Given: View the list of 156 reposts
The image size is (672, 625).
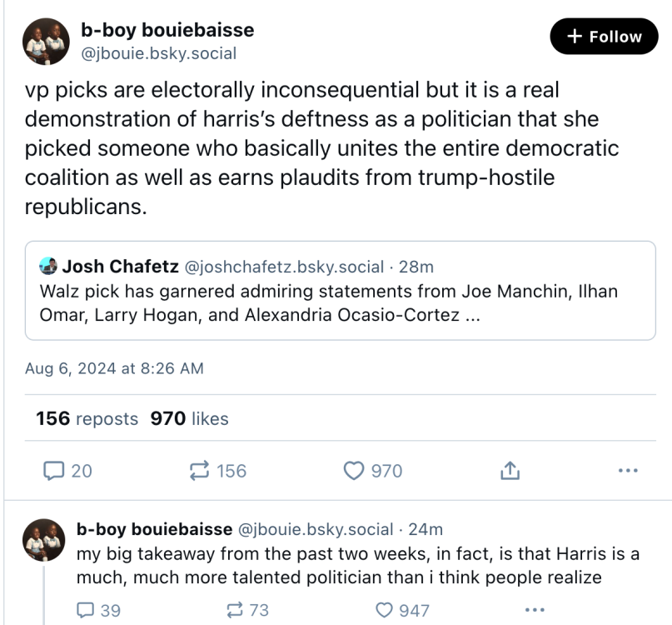Looking at the screenshot, I should [87, 418].
